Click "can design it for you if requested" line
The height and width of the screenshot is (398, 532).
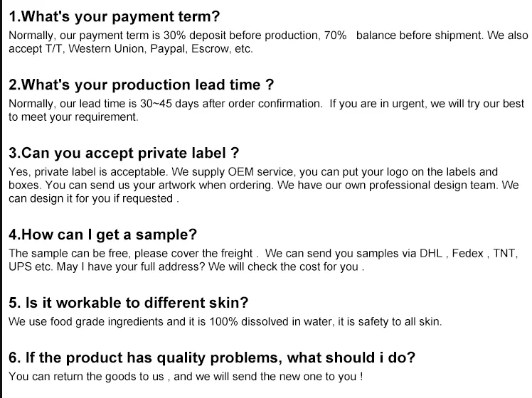pyautogui.click(x=91, y=199)
